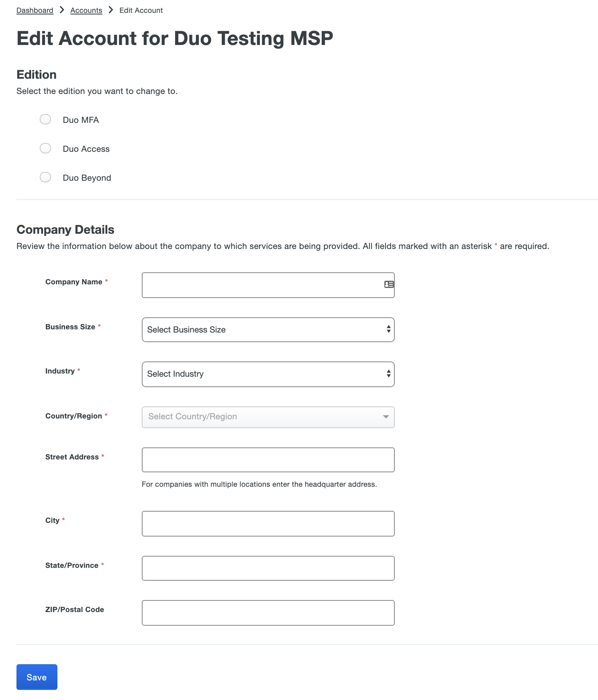Navigate to the Dashboard breadcrumb link

tap(35, 10)
